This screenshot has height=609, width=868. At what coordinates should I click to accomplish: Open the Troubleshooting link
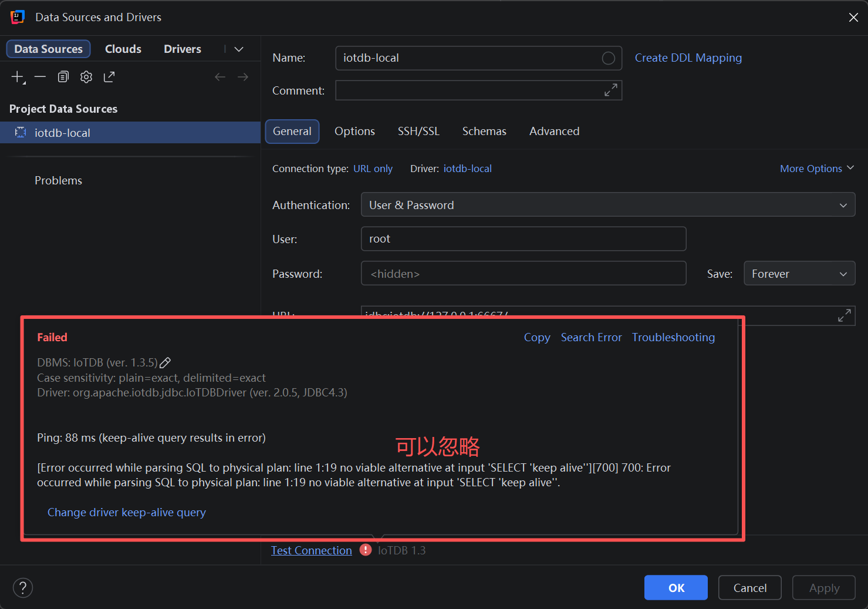(673, 337)
